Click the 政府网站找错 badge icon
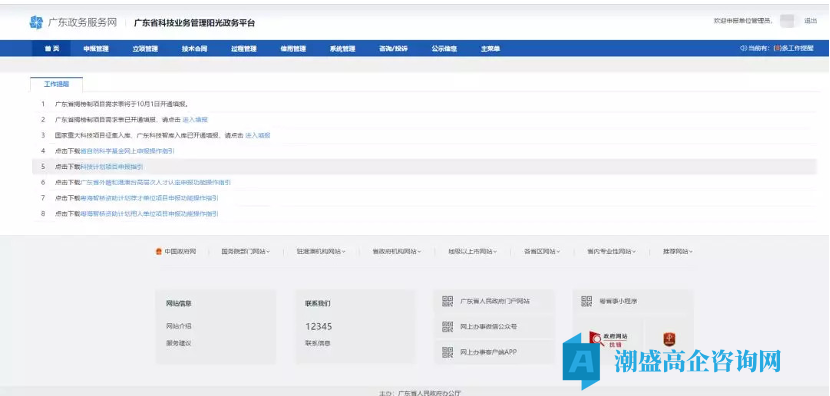 pyautogui.click(x=608, y=340)
